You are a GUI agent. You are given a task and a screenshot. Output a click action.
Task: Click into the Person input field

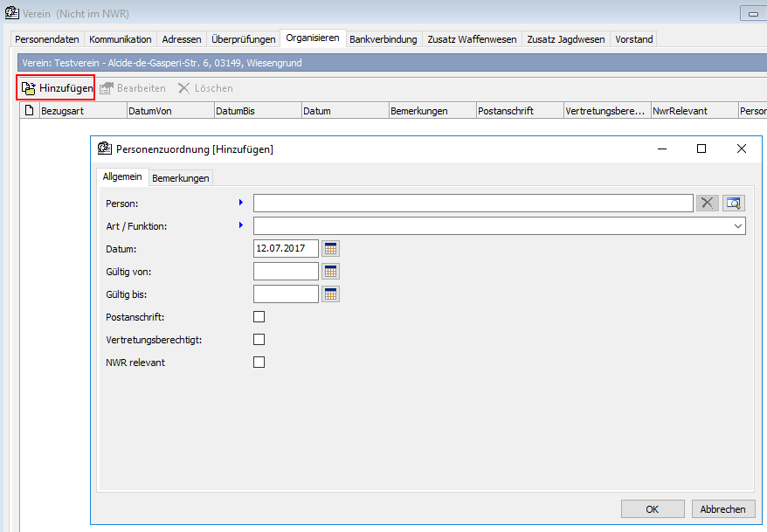coord(472,204)
